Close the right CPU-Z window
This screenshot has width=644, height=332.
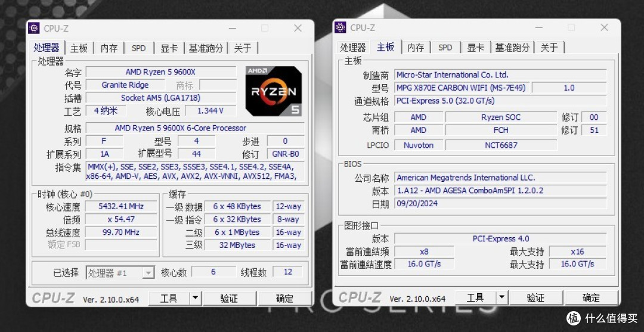(x=604, y=27)
